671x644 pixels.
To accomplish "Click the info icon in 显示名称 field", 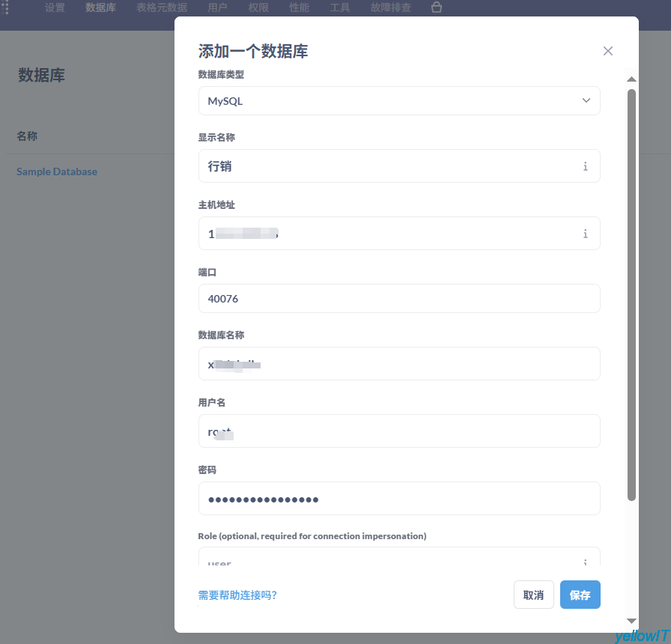I will tap(585, 166).
